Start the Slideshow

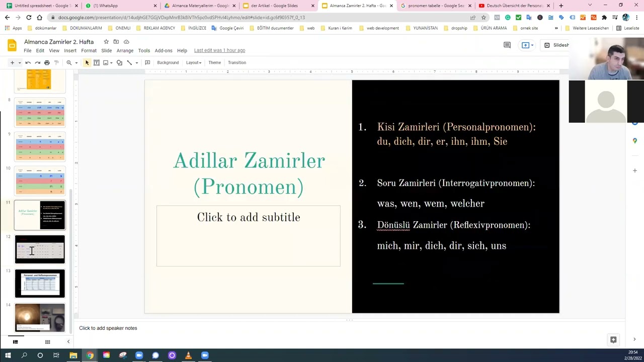(x=556, y=45)
